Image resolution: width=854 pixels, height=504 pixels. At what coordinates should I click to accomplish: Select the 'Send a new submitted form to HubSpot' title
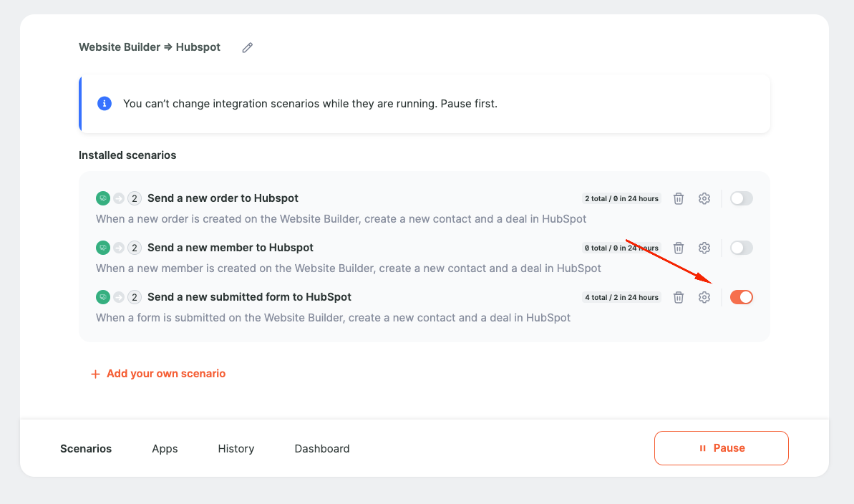(x=249, y=298)
